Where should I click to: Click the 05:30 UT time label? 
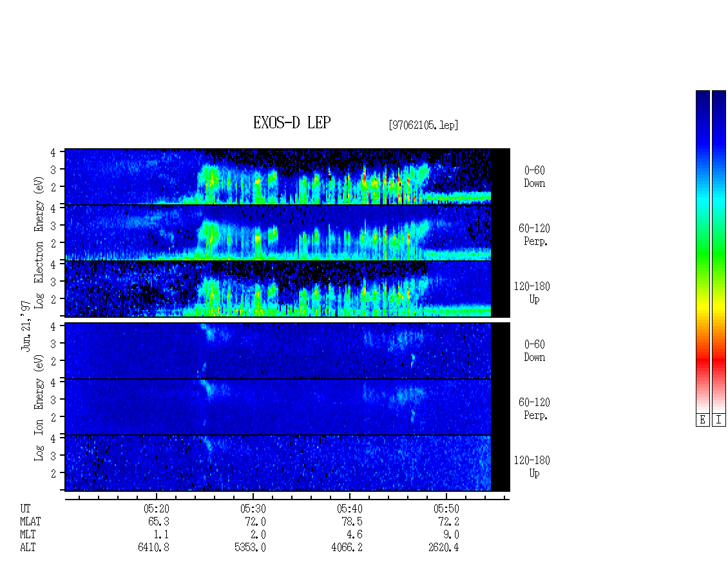pos(253,509)
